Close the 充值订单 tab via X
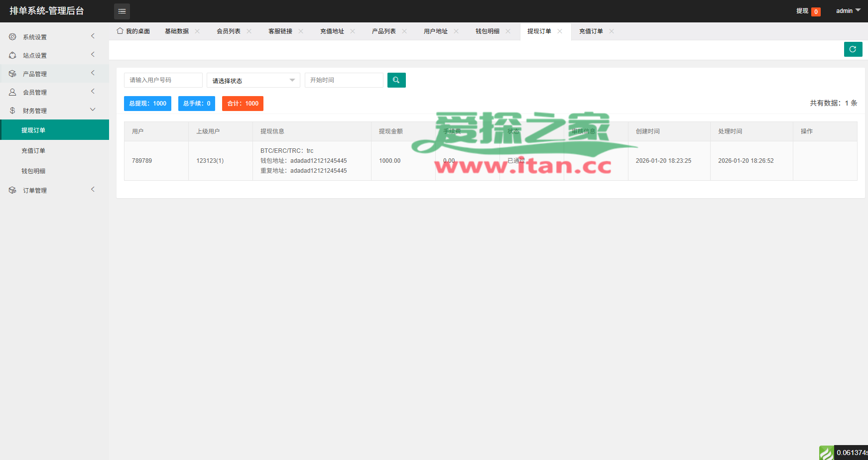Viewport: 868px width, 460px height. tap(612, 31)
